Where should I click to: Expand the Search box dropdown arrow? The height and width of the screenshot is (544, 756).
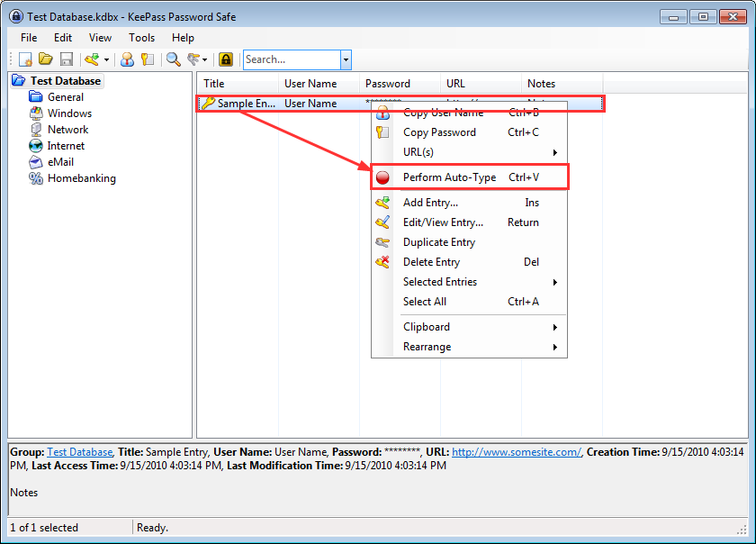tap(346, 59)
